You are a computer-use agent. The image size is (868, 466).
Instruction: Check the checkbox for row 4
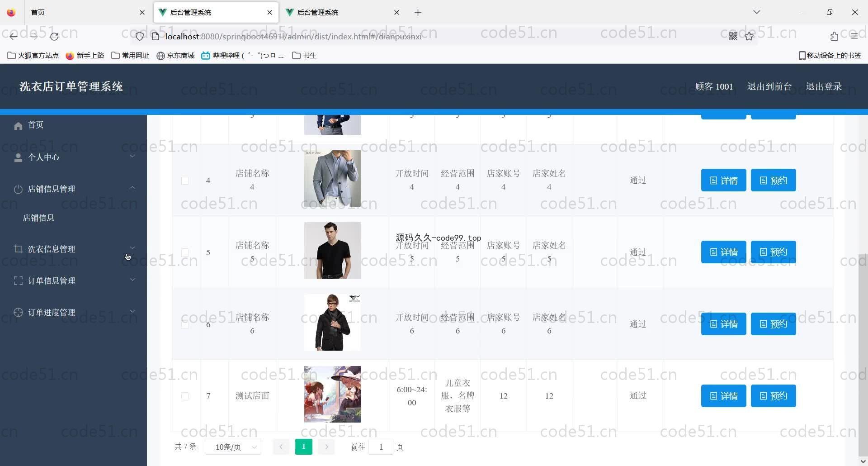185,181
